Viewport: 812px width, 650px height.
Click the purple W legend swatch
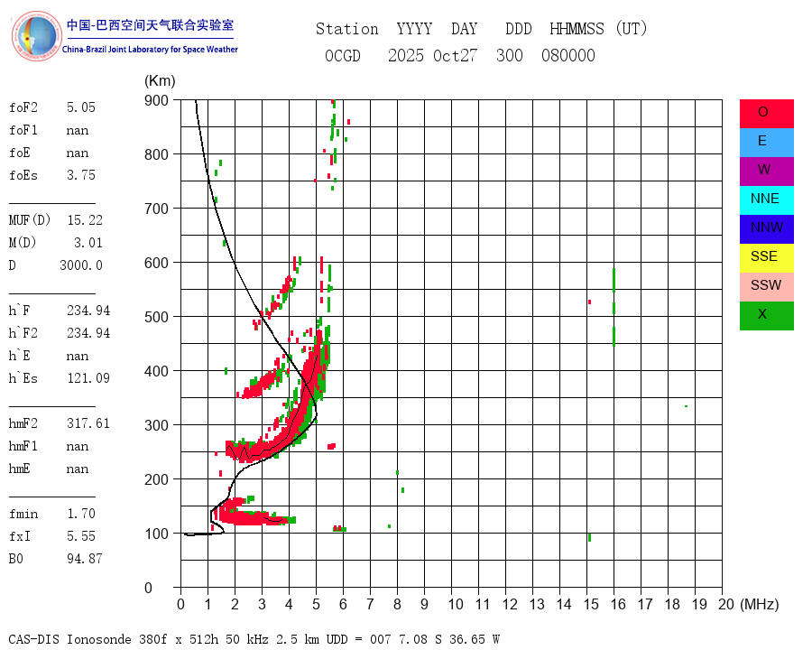(766, 171)
